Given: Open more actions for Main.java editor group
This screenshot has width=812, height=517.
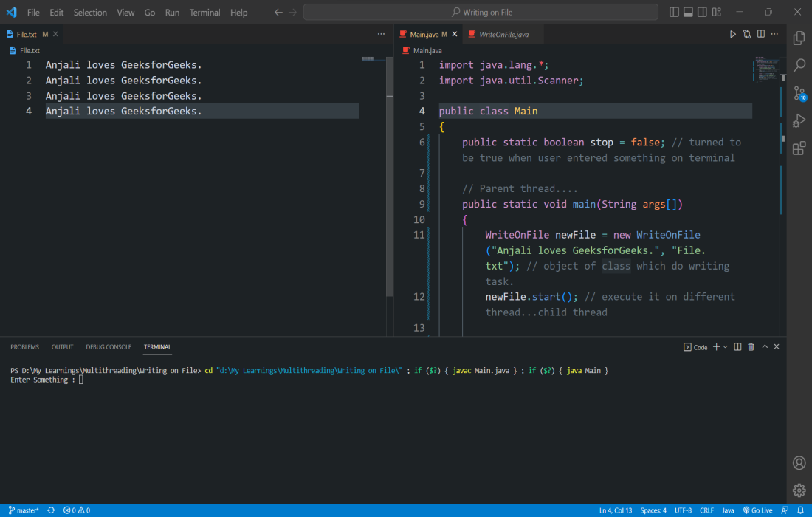Looking at the screenshot, I should click(774, 34).
